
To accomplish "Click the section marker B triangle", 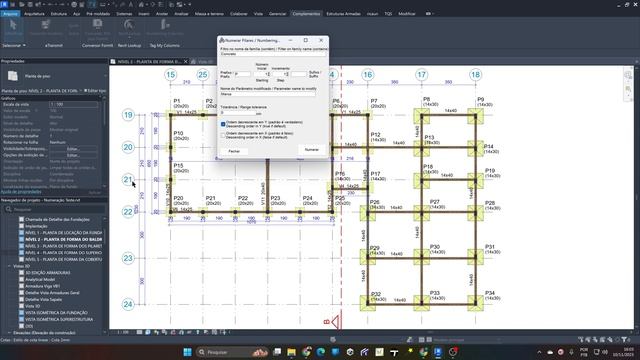I will click(336, 322).
